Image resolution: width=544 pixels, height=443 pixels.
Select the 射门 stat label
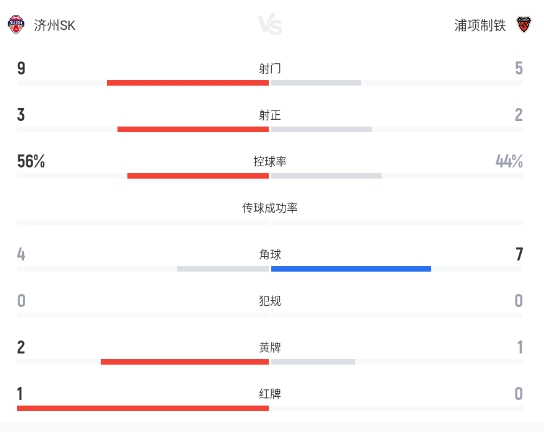click(x=270, y=68)
